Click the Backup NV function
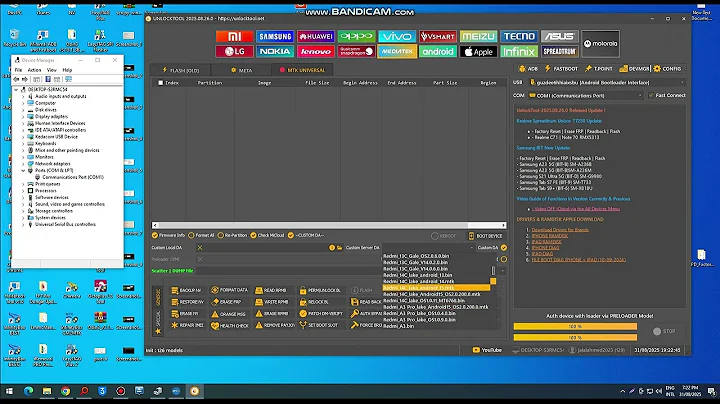Viewport: 720px width, 404px height. [186, 290]
